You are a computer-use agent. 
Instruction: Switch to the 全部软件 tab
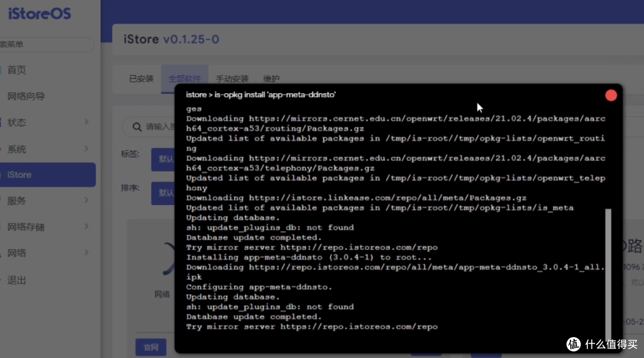(184, 79)
